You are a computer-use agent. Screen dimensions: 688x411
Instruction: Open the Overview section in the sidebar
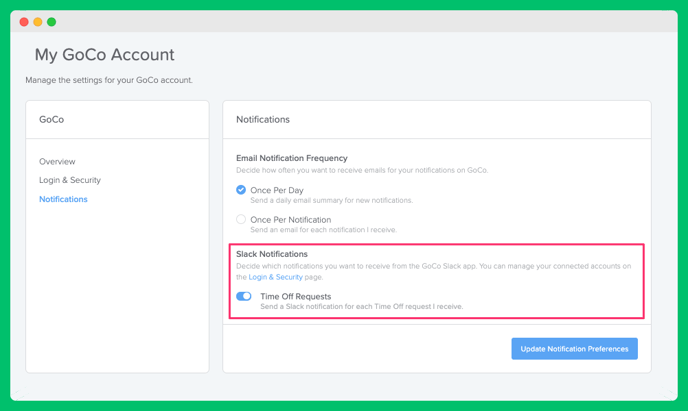[x=57, y=161]
